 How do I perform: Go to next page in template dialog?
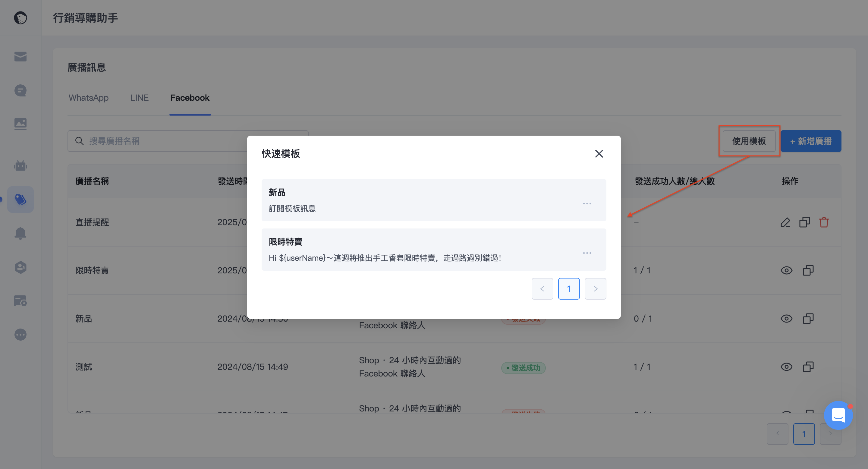595,289
